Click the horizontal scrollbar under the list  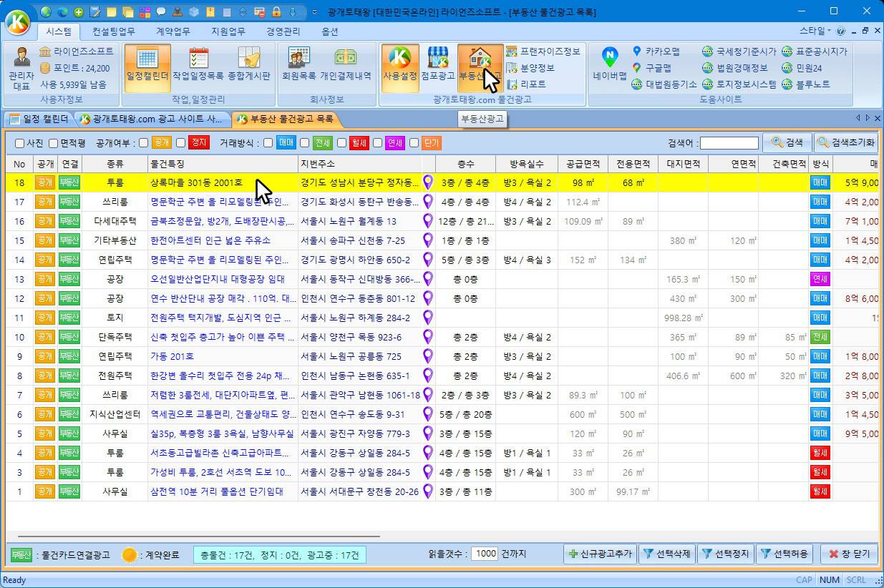click(x=199, y=536)
